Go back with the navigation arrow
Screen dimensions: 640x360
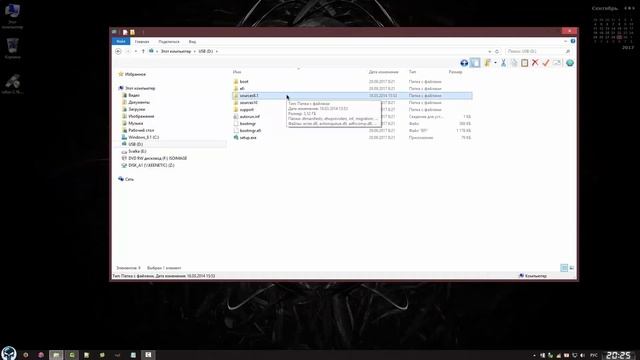click(x=118, y=51)
